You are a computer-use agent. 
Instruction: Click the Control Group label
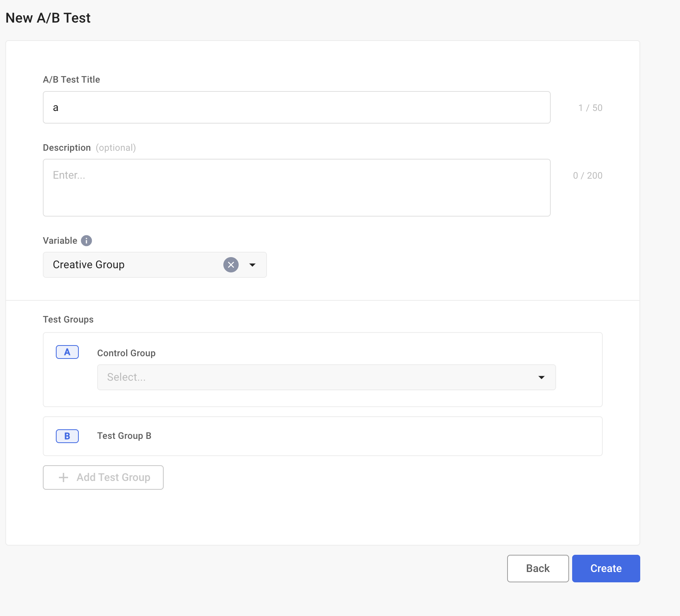click(126, 353)
